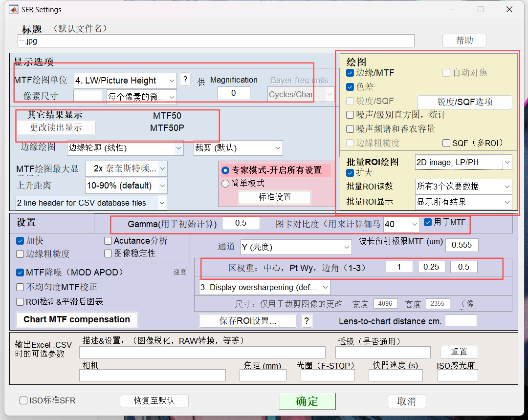Image resolution: width=528 pixels, height=420 pixels.
Task: Enable the 自动对焦 checkbox
Action: coord(446,72)
